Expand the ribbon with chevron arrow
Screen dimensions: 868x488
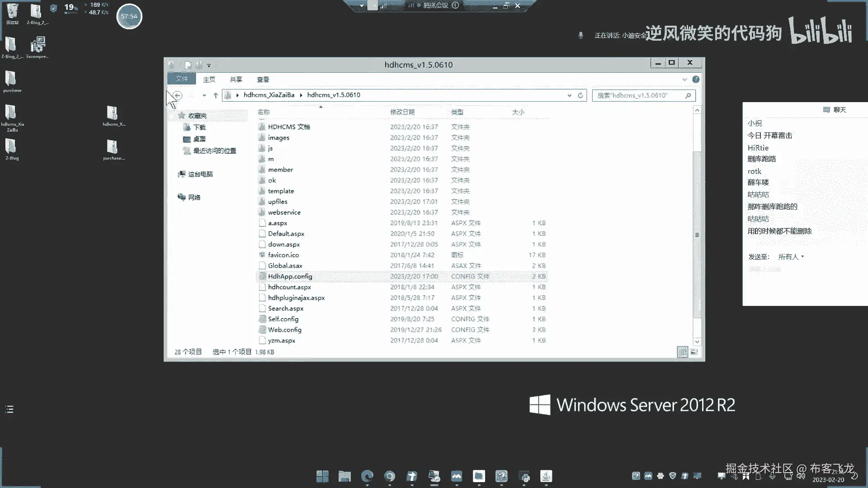684,80
